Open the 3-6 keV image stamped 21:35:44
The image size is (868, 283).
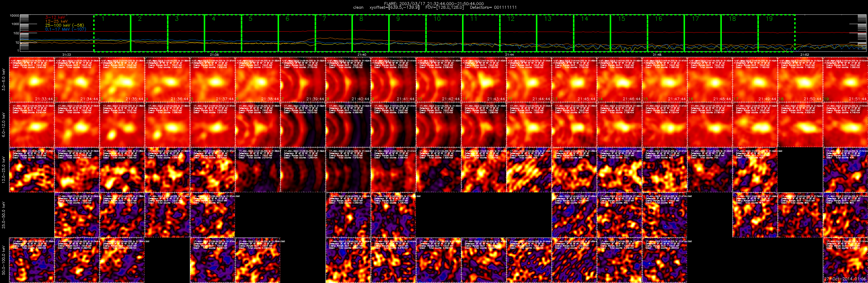pyautogui.click(x=122, y=79)
